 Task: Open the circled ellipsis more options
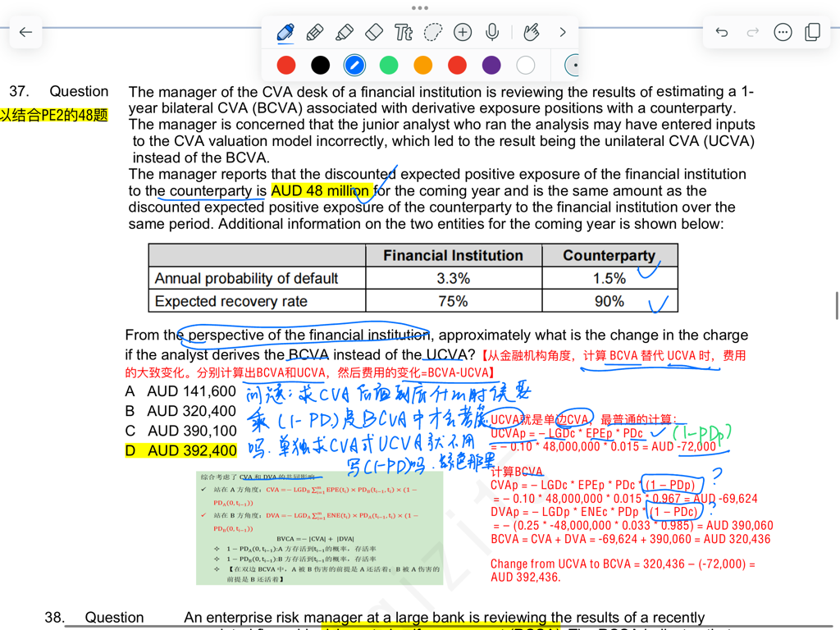pos(783,32)
